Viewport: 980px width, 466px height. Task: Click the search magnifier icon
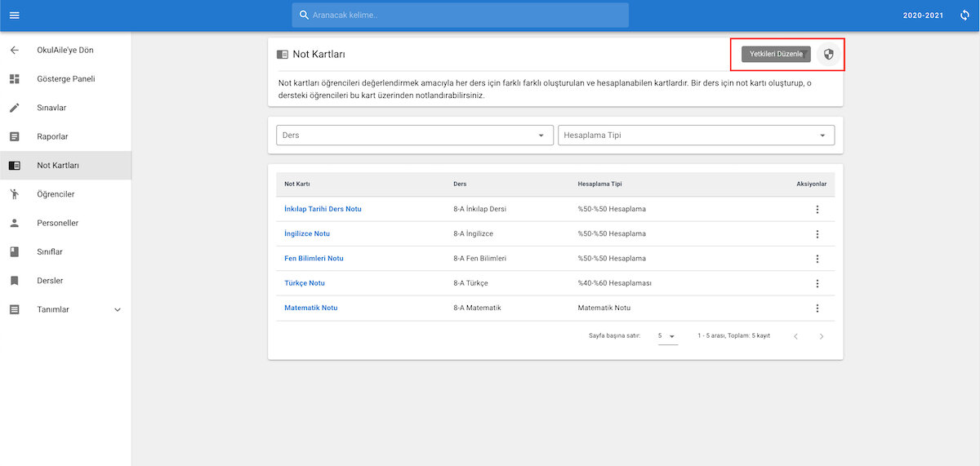coord(304,16)
